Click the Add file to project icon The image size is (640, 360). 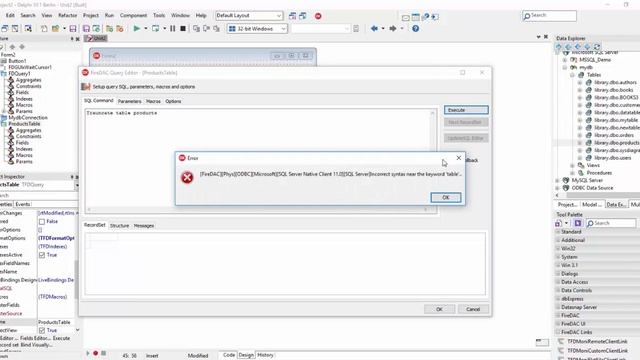[x=109, y=29]
